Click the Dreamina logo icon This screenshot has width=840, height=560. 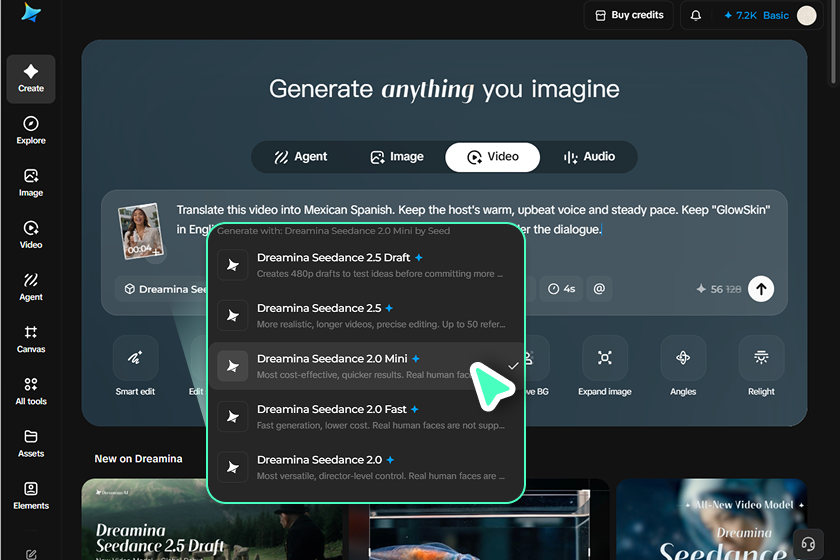click(31, 12)
